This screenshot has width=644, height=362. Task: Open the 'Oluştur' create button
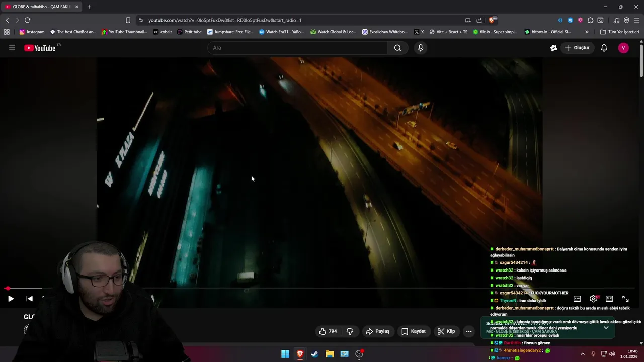click(x=577, y=48)
